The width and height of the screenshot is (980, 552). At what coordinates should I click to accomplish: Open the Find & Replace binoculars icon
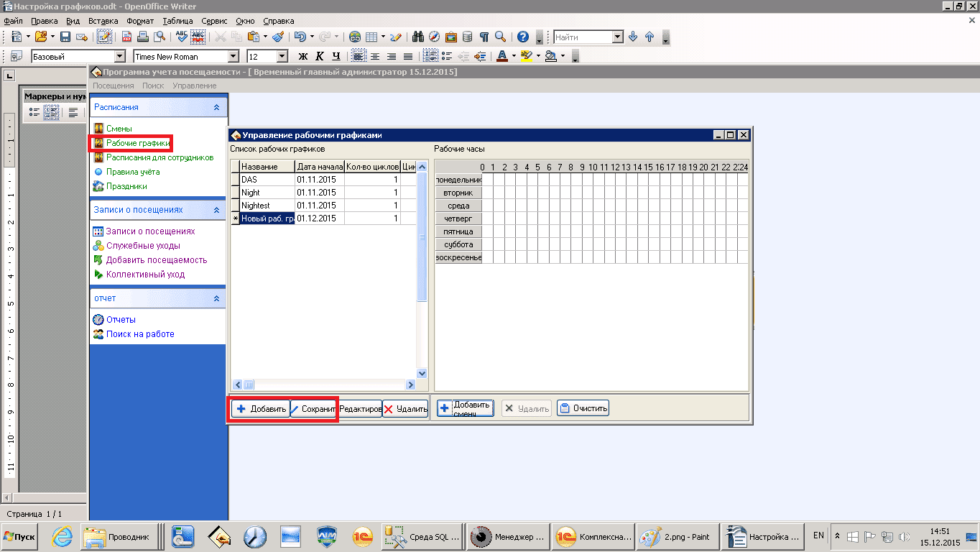(418, 37)
